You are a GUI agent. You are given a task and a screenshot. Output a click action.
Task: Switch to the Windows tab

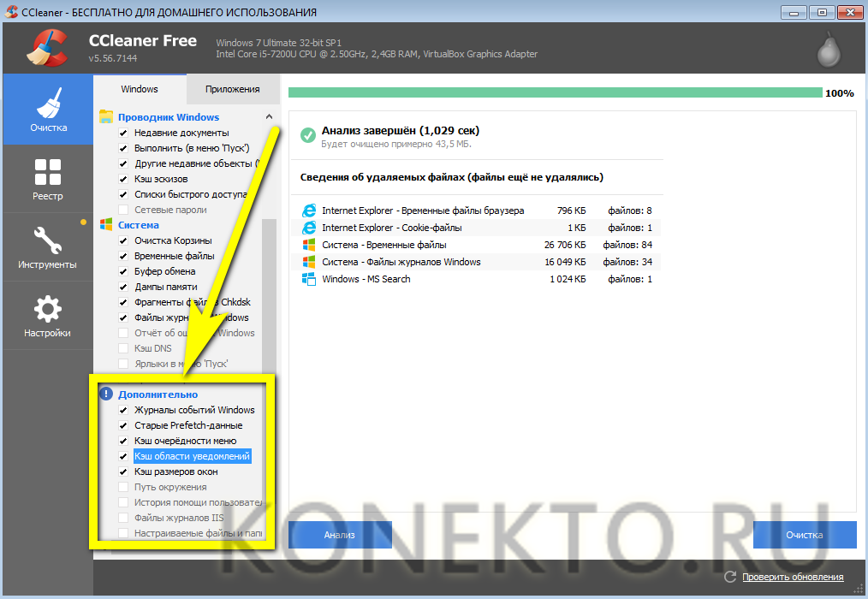[x=140, y=89]
